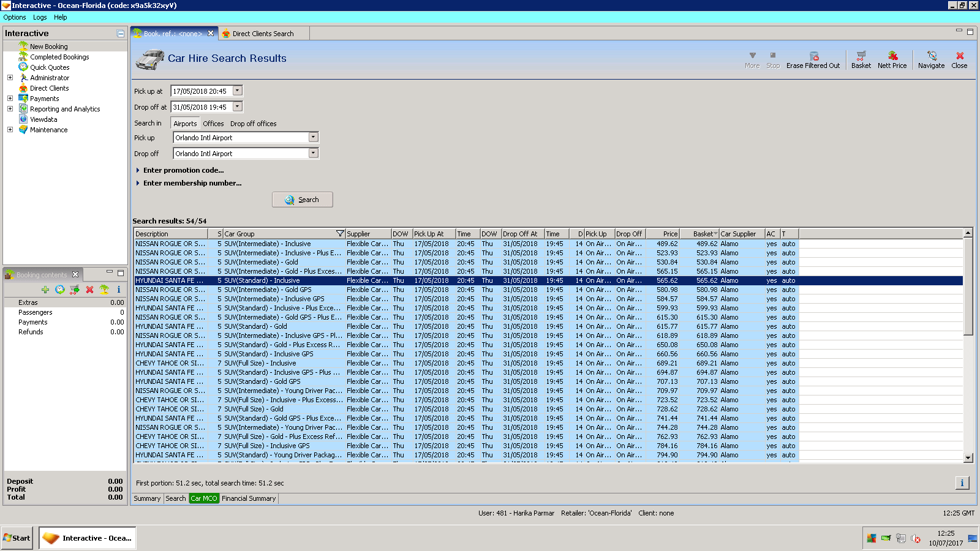
Task: Expand the Reporting and Analytics tree node
Action: pyautogui.click(x=10, y=109)
